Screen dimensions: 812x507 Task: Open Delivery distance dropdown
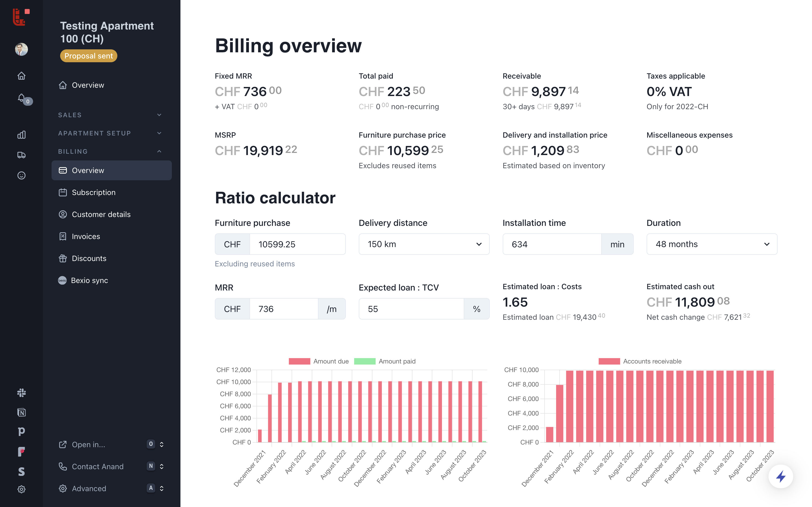pos(424,244)
